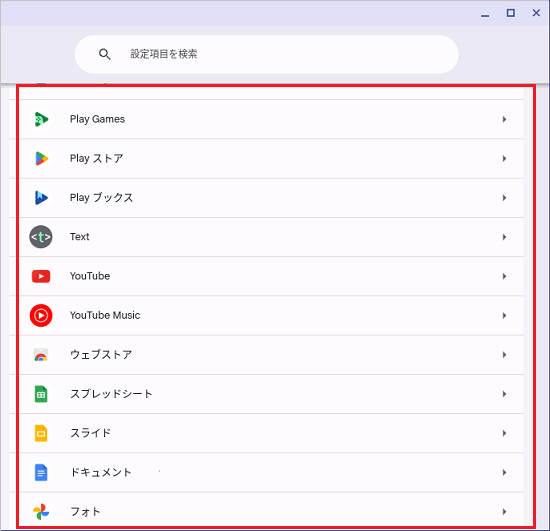Image resolution: width=550 pixels, height=531 pixels.
Task: Open the Play Games label
Action: [97, 119]
